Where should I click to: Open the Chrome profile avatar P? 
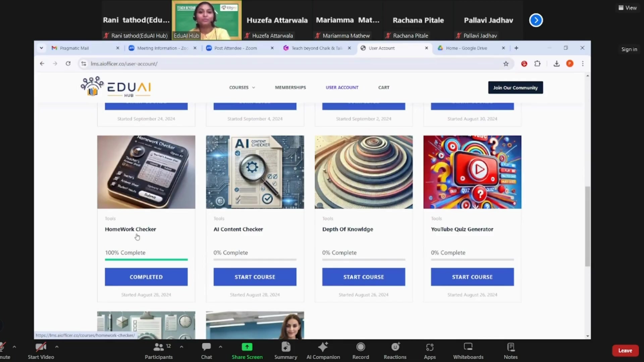570,64
